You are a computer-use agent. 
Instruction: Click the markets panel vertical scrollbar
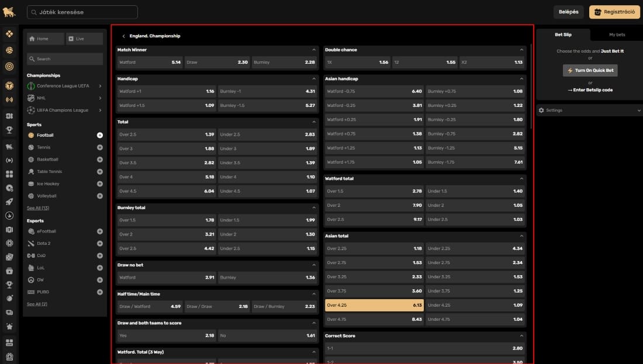click(531, 86)
